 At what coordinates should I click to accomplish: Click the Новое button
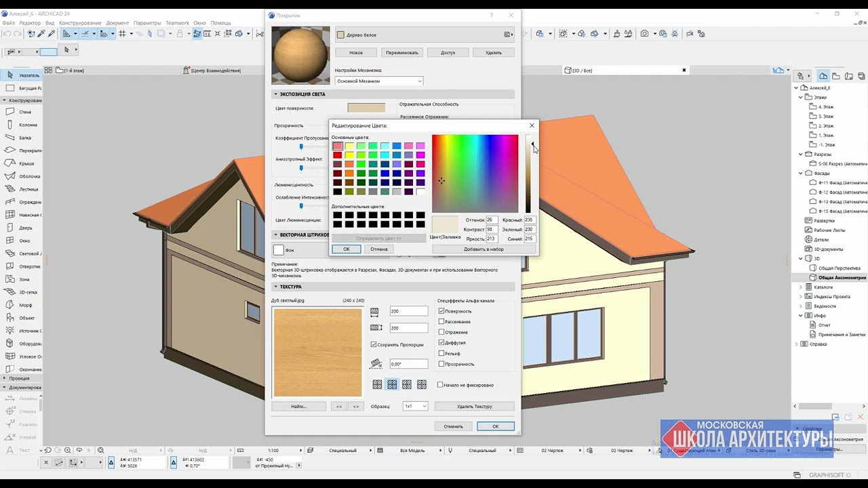356,52
